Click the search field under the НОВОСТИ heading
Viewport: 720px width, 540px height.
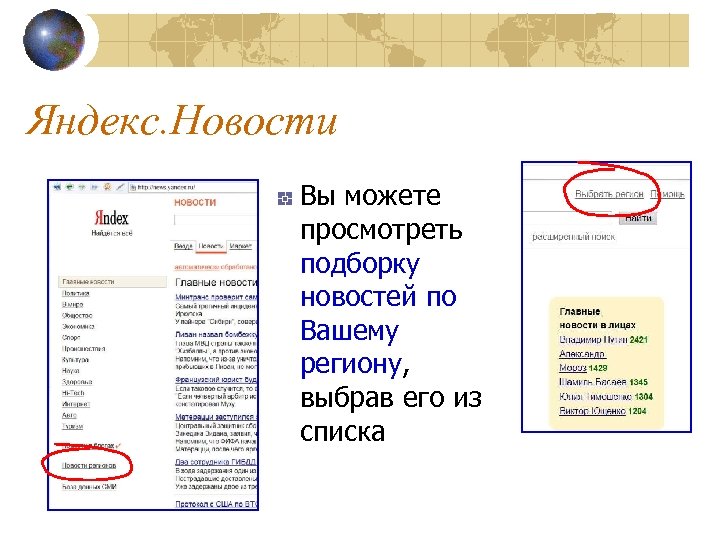pyautogui.click(x=215, y=220)
